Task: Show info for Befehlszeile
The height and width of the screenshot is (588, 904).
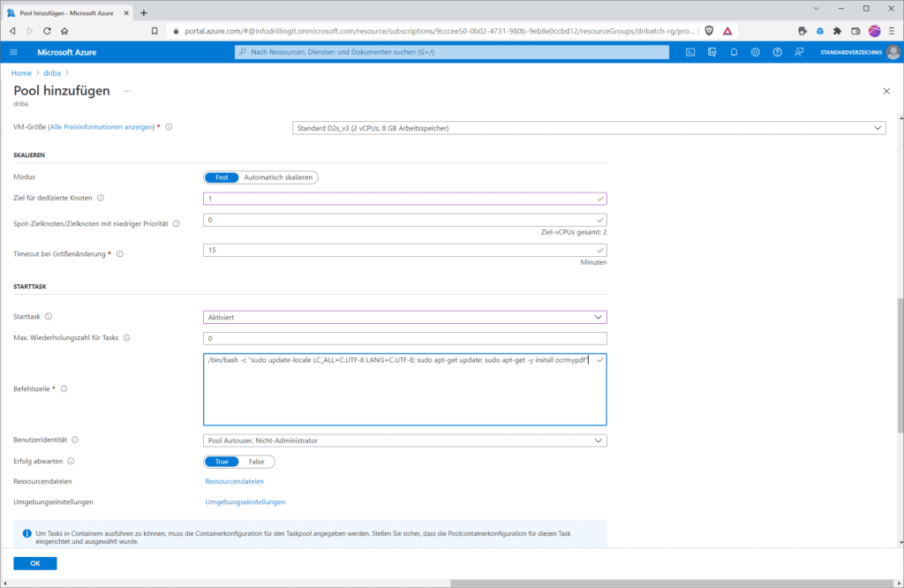Action: coord(64,388)
